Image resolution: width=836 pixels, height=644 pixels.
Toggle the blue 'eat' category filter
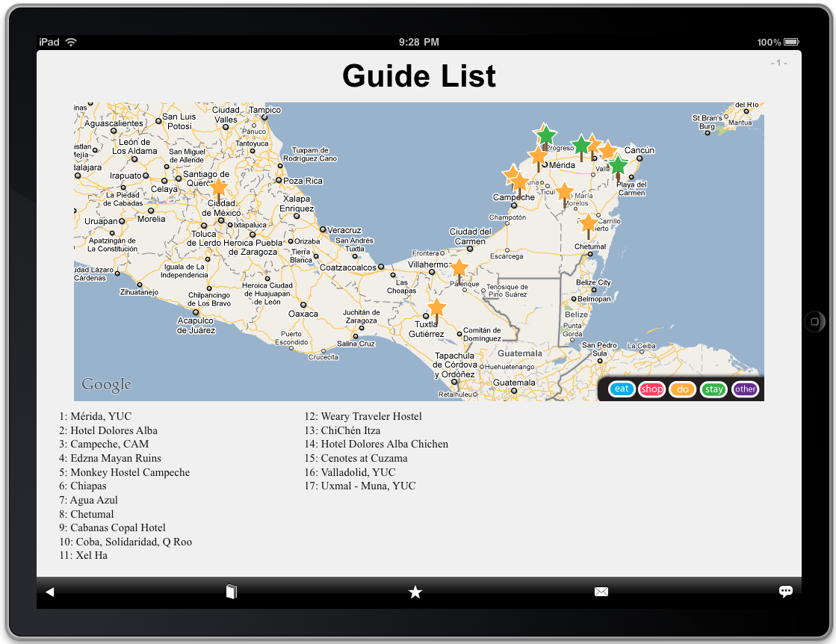(621, 389)
